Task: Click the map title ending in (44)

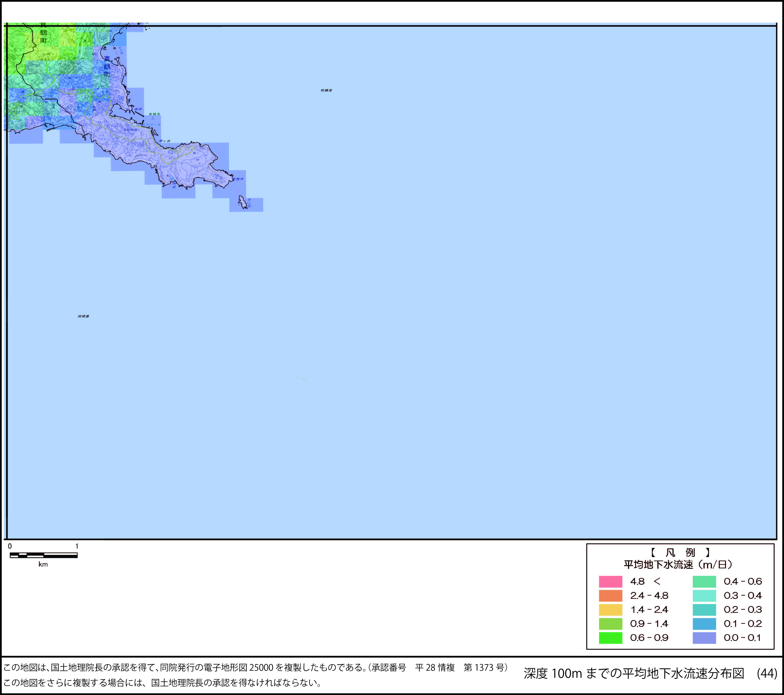Action: point(650,673)
